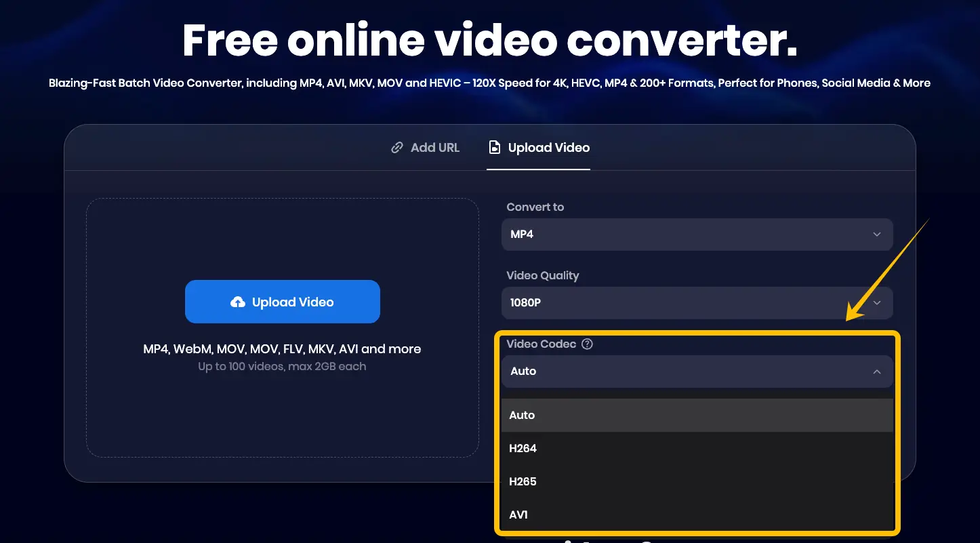Open the 1080P Video Quality dropdown
This screenshot has height=543, width=980.
pyautogui.click(x=697, y=303)
